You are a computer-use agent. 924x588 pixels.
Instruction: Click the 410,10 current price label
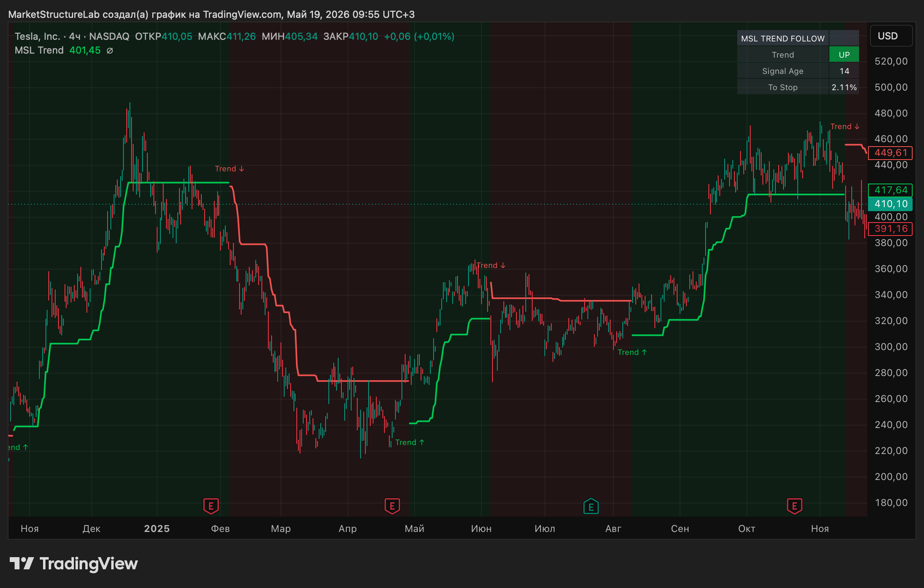[x=890, y=204]
